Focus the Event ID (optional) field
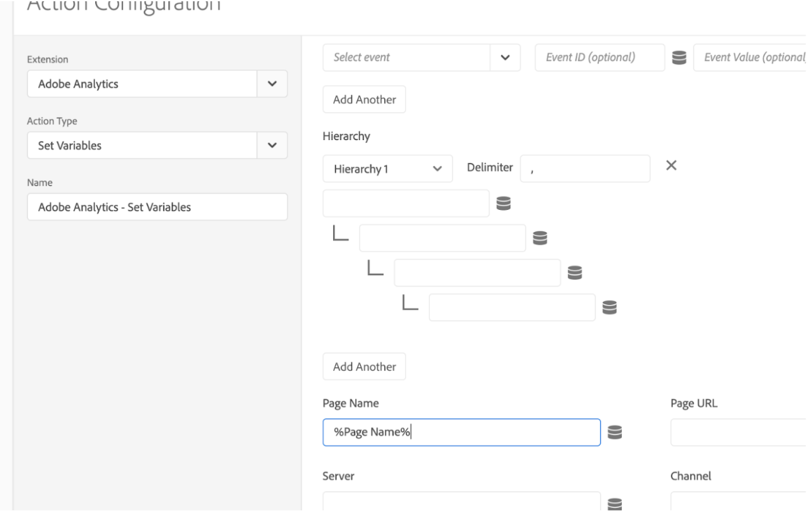Image resolution: width=812 pixels, height=511 pixels. [x=600, y=58]
